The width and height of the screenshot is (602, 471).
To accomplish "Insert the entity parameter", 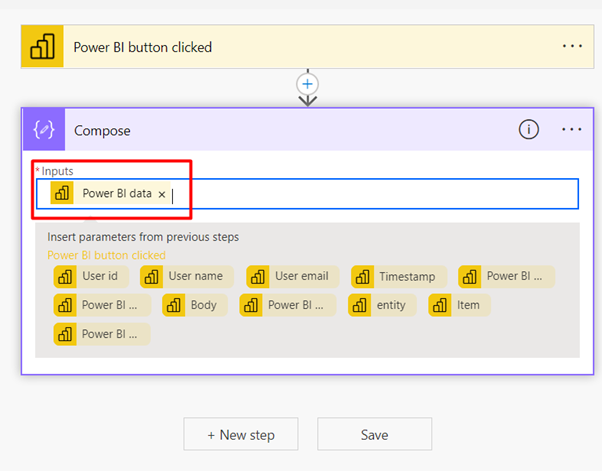I will (382, 305).
